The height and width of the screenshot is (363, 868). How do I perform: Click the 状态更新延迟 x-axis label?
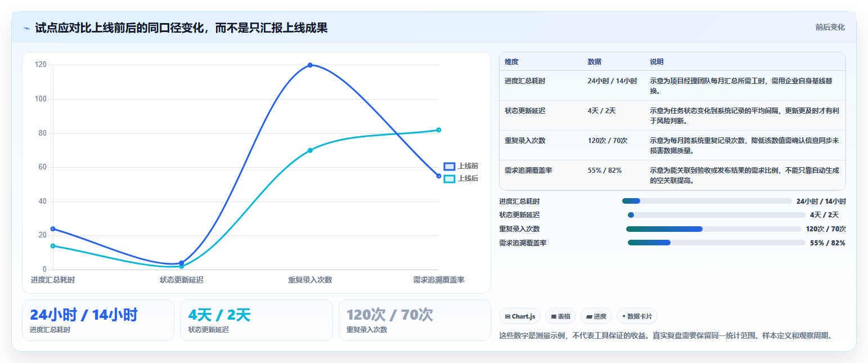[181, 280]
